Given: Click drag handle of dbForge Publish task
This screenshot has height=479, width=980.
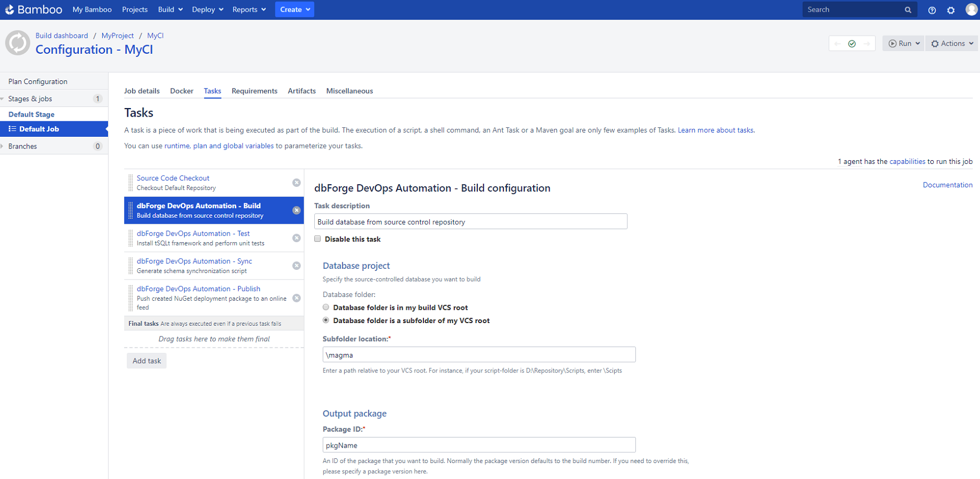Looking at the screenshot, I should (x=130, y=298).
